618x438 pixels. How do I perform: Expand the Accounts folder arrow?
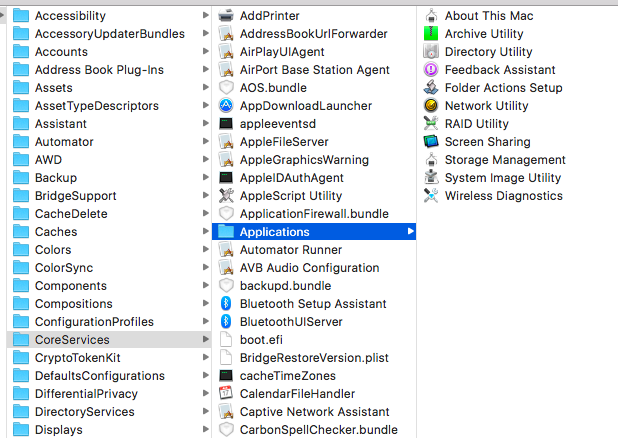(x=205, y=51)
